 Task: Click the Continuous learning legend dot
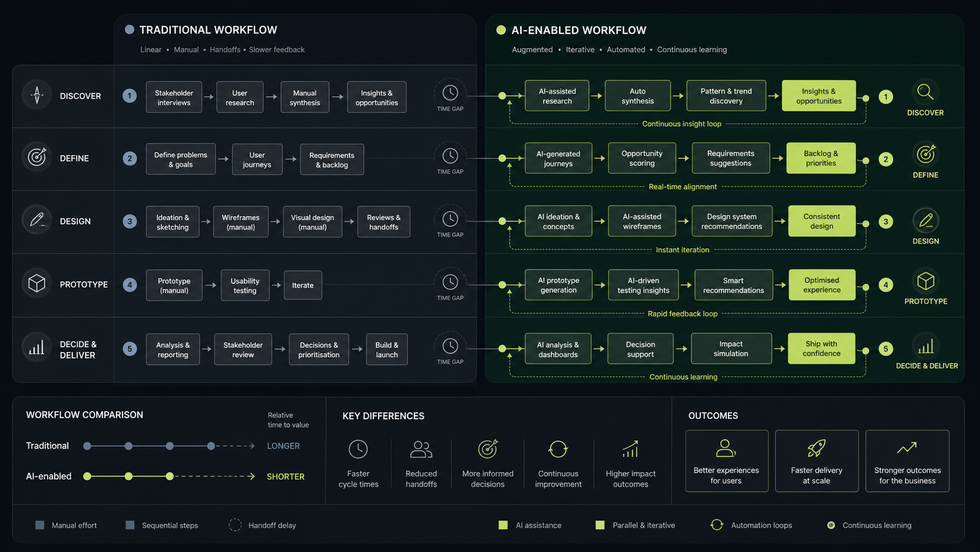click(x=831, y=525)
